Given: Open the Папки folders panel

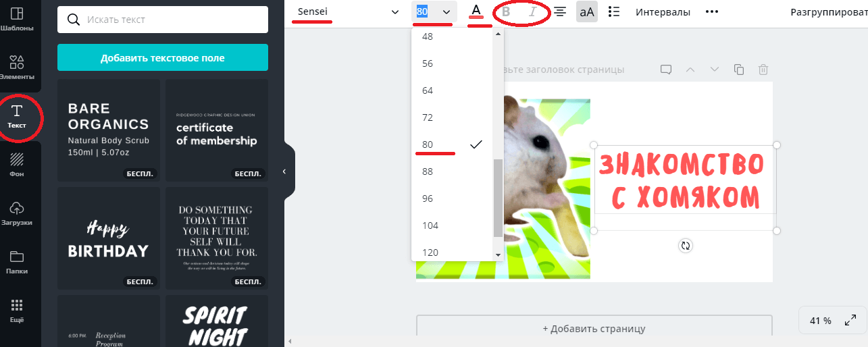Looking at the screenshot, I should (18, 262).
